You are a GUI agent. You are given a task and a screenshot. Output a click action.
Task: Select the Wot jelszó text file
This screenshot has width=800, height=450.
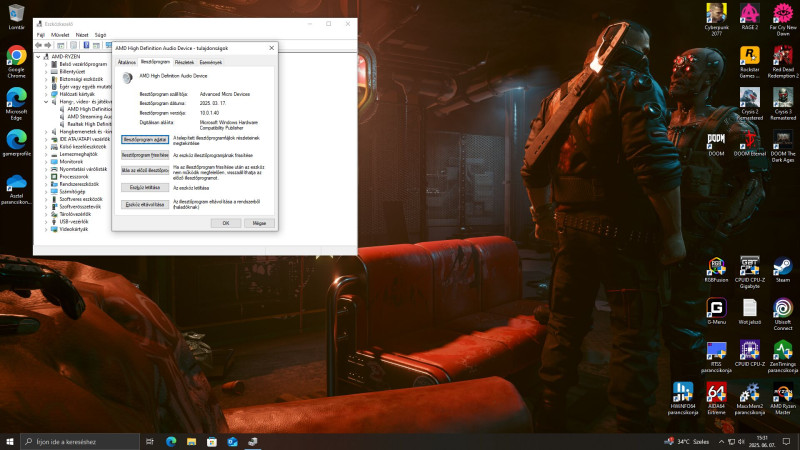tap(749, 312)
